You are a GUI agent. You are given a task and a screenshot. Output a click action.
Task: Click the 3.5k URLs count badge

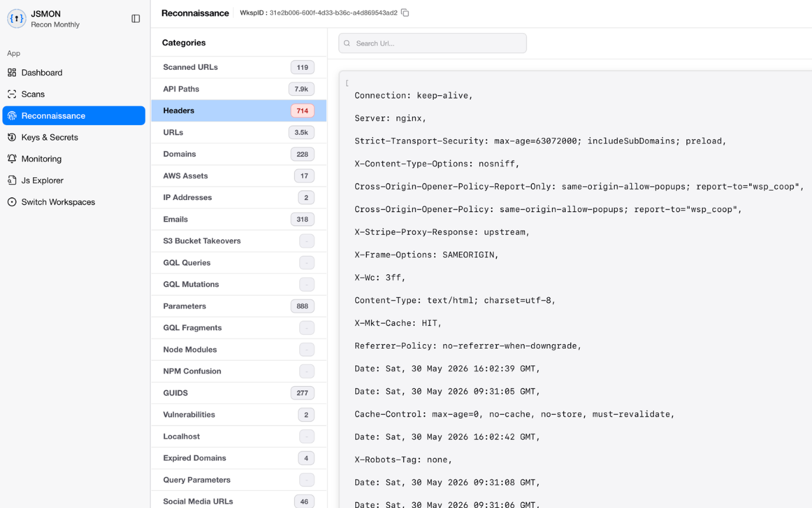point(301,132)
